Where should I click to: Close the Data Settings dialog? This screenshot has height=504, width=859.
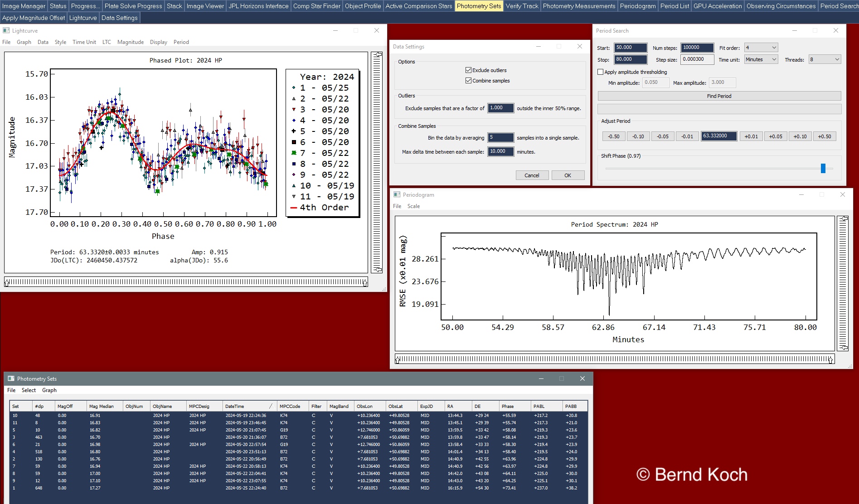pos(579,46)
